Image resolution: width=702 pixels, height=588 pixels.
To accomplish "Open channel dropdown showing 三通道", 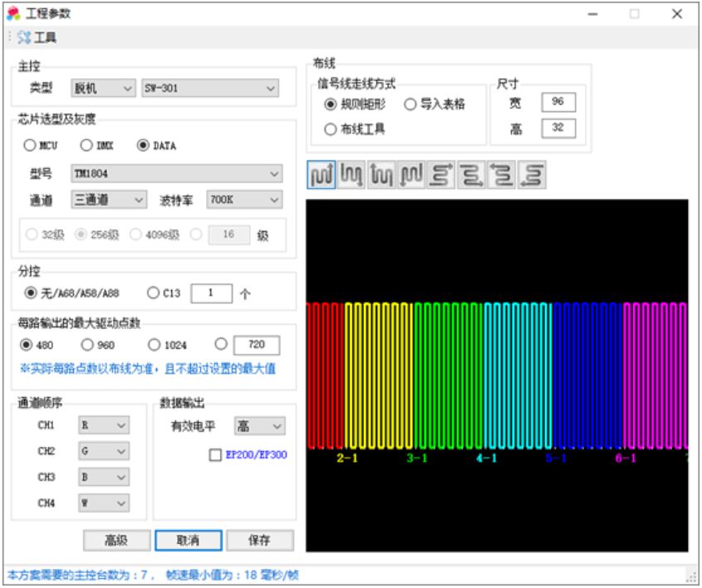I will click(109, 199).
